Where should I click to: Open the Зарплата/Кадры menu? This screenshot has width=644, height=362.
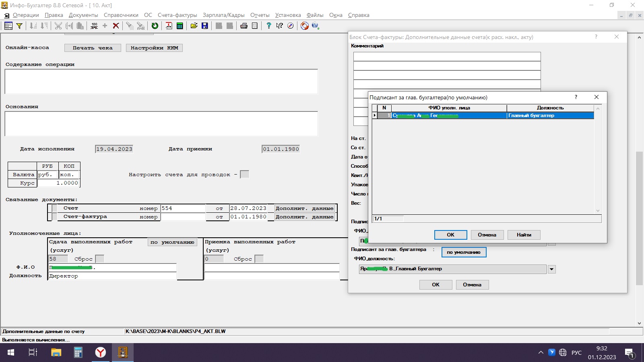[223, 15]
